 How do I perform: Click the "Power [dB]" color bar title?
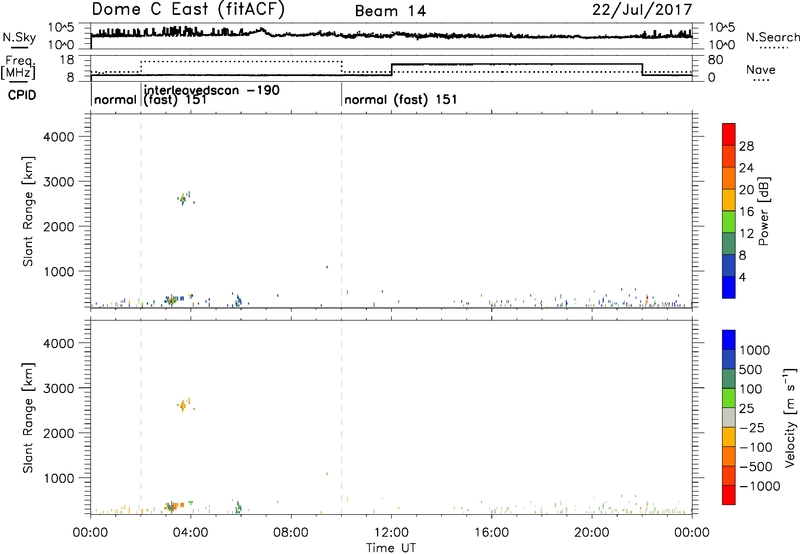763,211
